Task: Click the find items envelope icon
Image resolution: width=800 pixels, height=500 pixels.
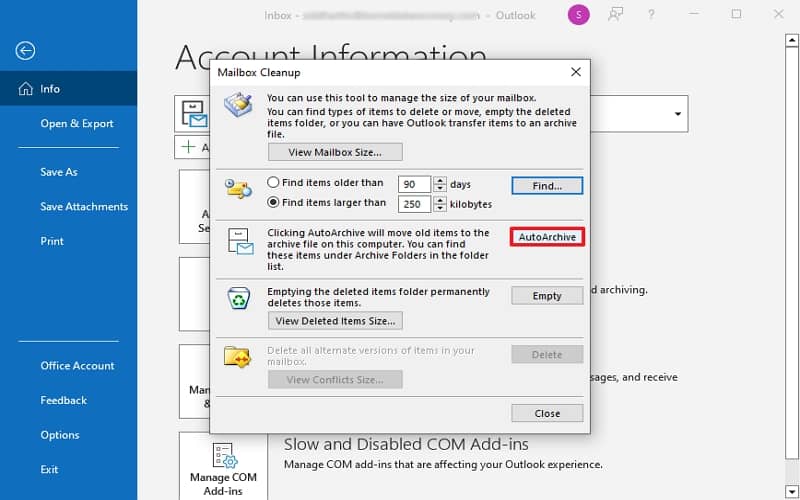Action: coord(238,188)
